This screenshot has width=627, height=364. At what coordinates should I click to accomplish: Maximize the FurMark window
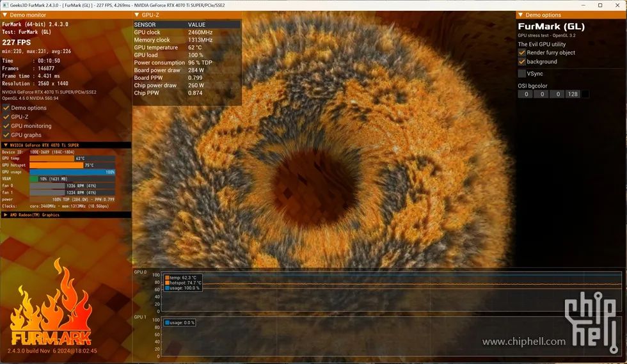click(600, 5)
